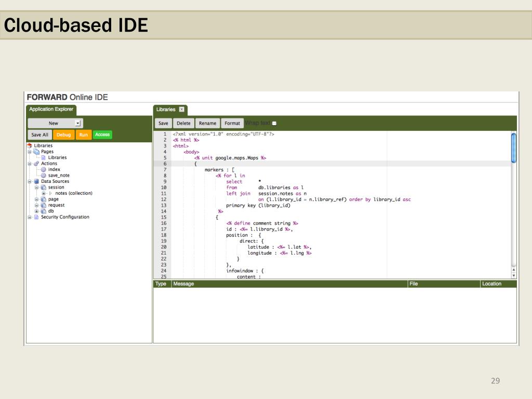The width and height of the screenshot is (532, 399).
Task: Expand the notes (collection) node
Action: point(44,193)
